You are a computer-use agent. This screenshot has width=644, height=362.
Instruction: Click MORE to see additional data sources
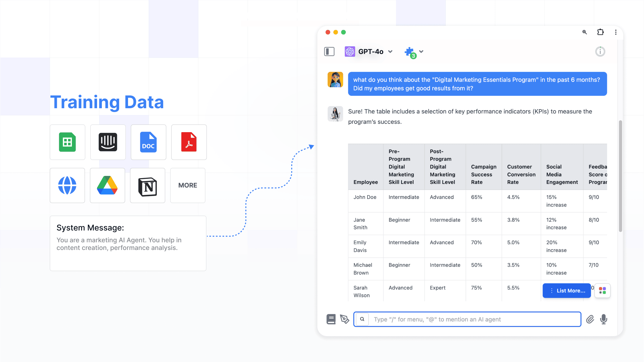click(187, 185)
